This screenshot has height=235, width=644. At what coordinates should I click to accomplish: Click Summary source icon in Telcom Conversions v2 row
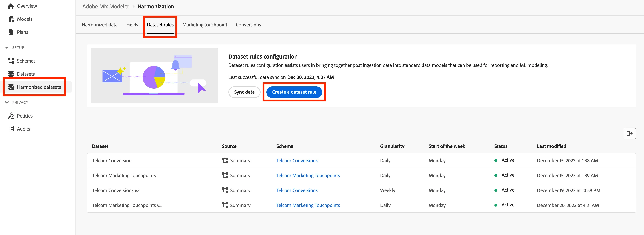tap(225, 190)
